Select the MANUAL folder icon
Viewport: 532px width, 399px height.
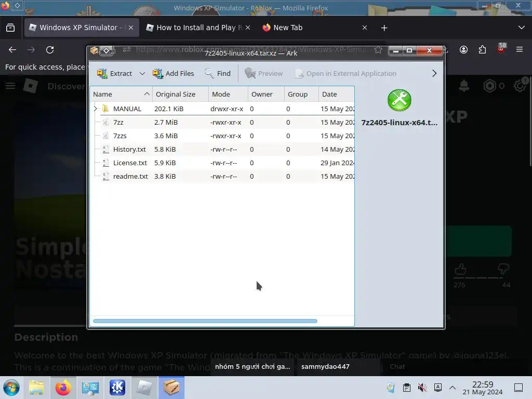pos(105,109)
